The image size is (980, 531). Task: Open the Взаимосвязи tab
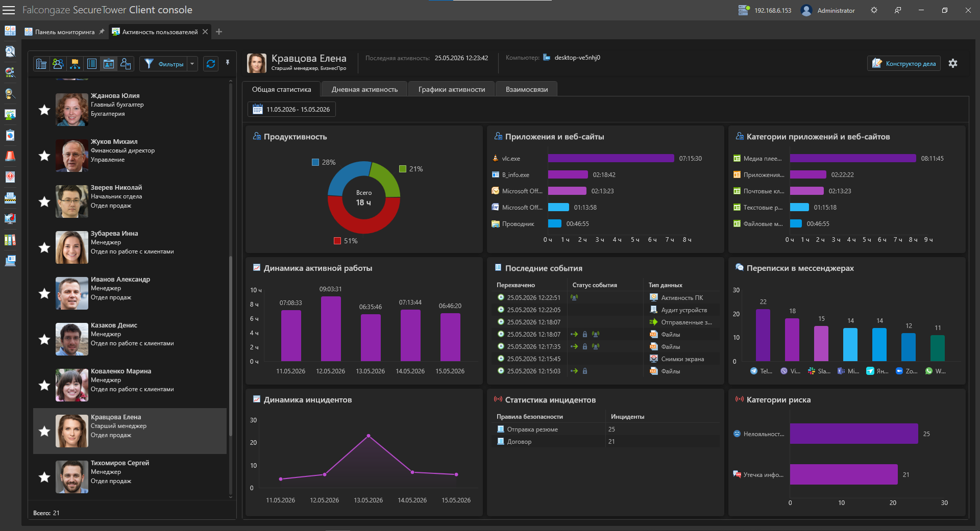[527, 89]
